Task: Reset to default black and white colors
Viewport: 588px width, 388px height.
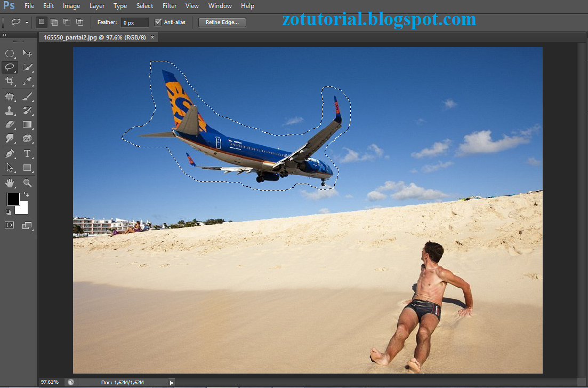Action: pos(8,212)
